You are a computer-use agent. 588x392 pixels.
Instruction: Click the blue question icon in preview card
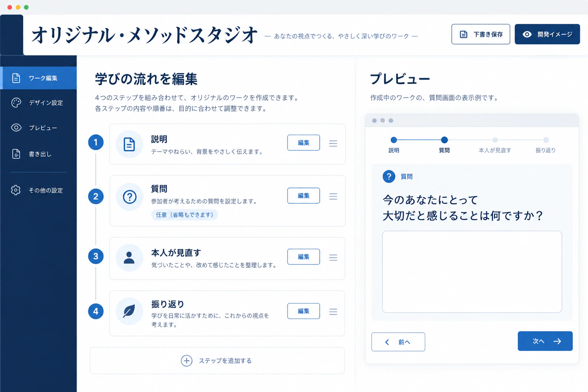[x=389, y=176]
